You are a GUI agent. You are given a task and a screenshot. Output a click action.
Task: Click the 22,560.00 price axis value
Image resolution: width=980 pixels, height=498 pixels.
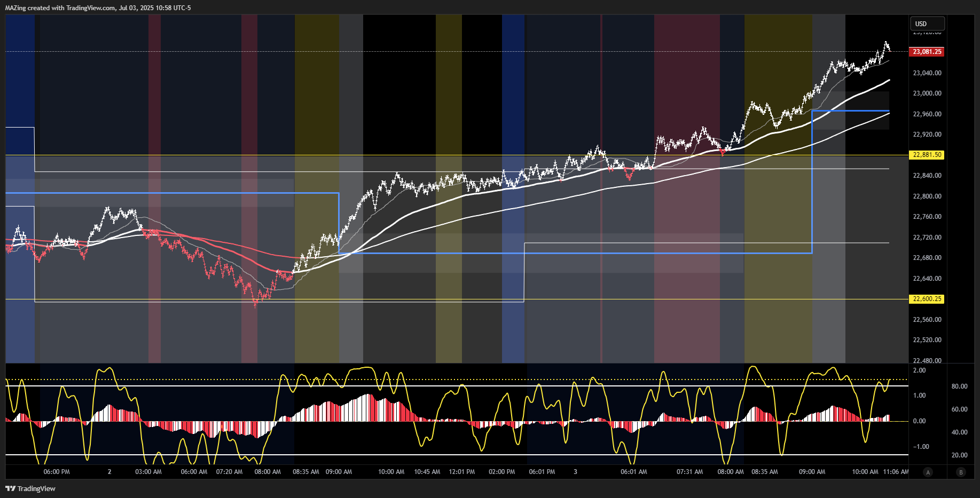[927, 320]
